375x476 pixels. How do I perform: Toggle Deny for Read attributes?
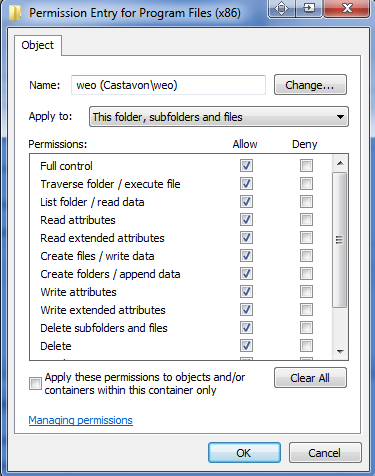(x=306, y=220)
